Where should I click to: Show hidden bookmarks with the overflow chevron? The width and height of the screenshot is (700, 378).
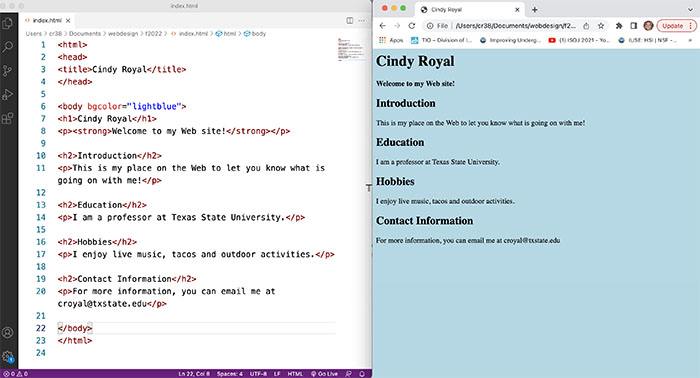(690, 40)
